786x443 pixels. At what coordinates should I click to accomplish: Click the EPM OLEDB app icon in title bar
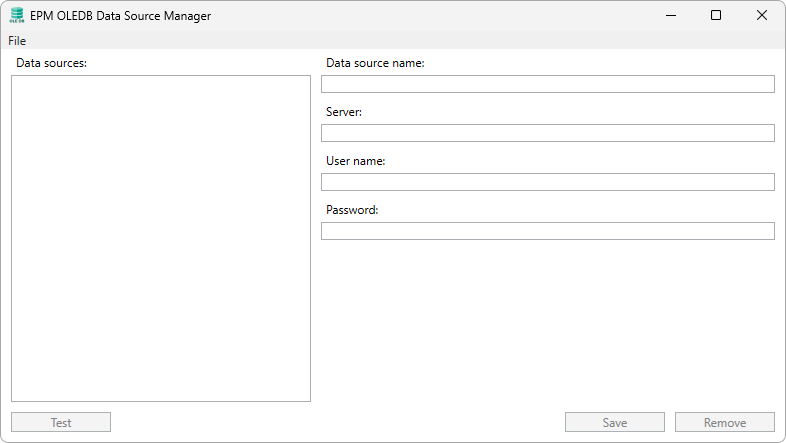(17, 16)
